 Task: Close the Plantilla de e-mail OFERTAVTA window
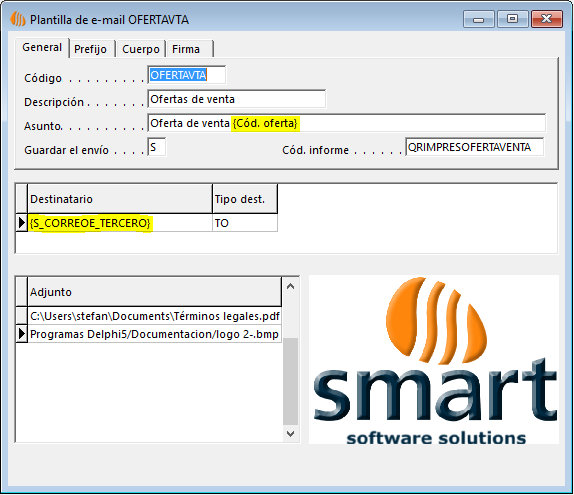pyautogui.click(x=547, y=19)
